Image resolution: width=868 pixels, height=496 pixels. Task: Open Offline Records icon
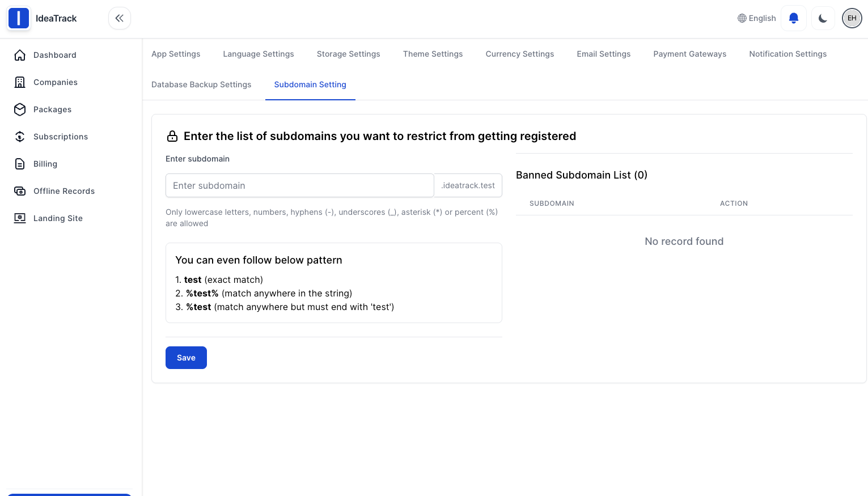(x=20, y=191)
